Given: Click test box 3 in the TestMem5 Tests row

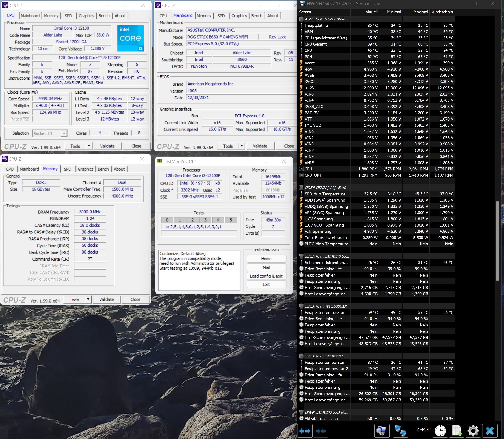Looking at the screenshot, I should click(x=205, y=220).
